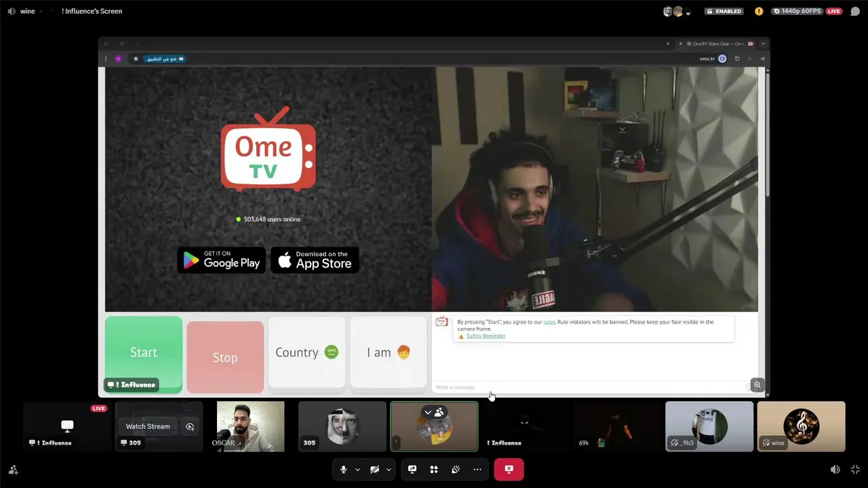The image size is (868, 488).
Task: Click the Google Play download badge
Action: coord(222,260)
